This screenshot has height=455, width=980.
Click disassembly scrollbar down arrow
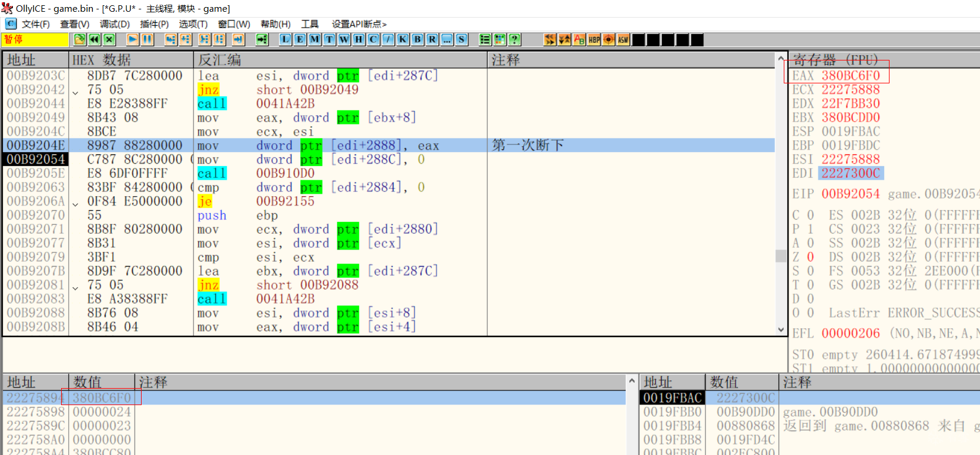click(781, 329)
